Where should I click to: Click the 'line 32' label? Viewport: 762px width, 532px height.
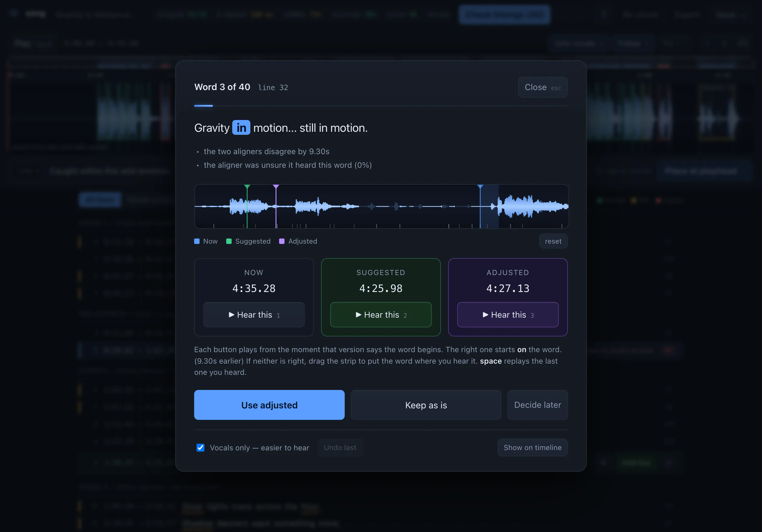(273, 88)
